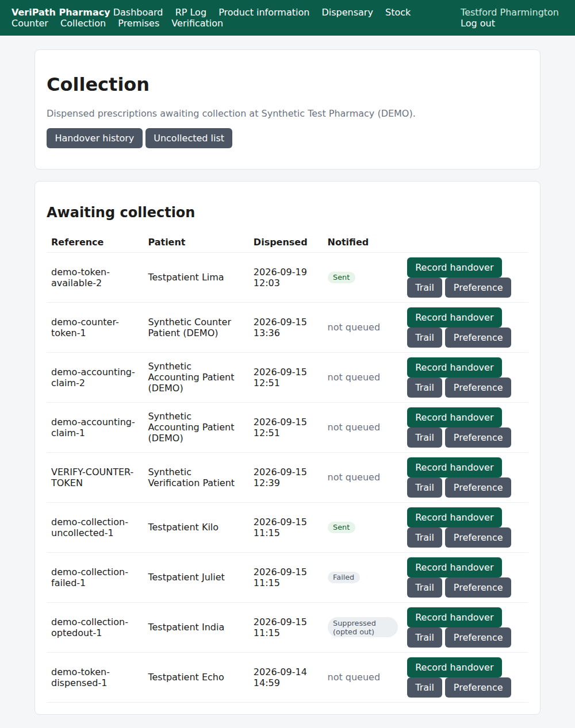The image size is (575, 728).
Task: View Trail for Testpatient Lima
Action: coord(424,287)
